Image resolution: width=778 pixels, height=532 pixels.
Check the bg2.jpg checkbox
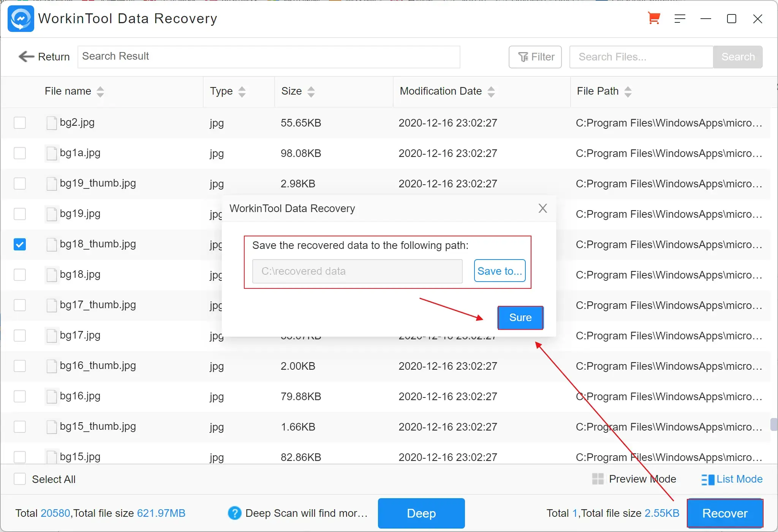(x=20, y=123)
